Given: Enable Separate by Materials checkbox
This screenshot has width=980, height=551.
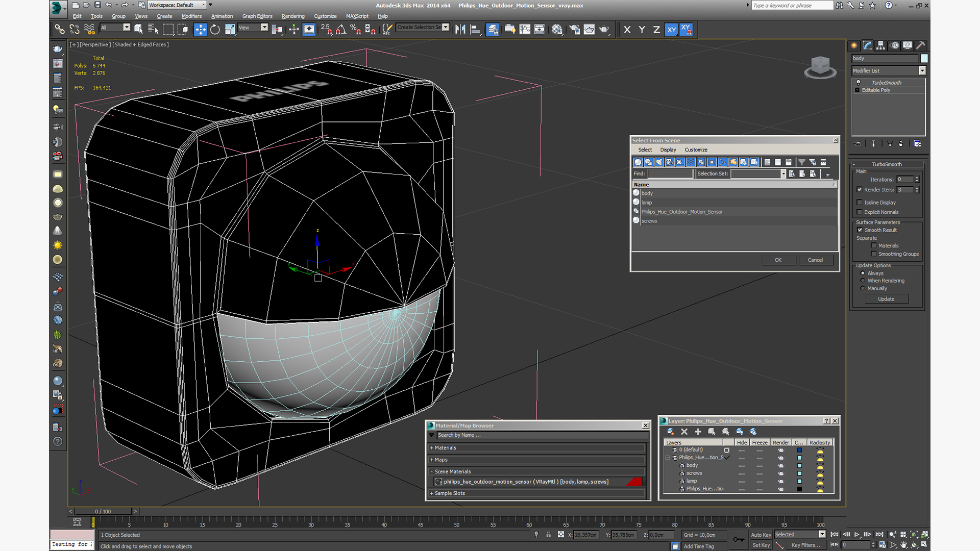Looking at the screenshot, I should pos(874,245).
